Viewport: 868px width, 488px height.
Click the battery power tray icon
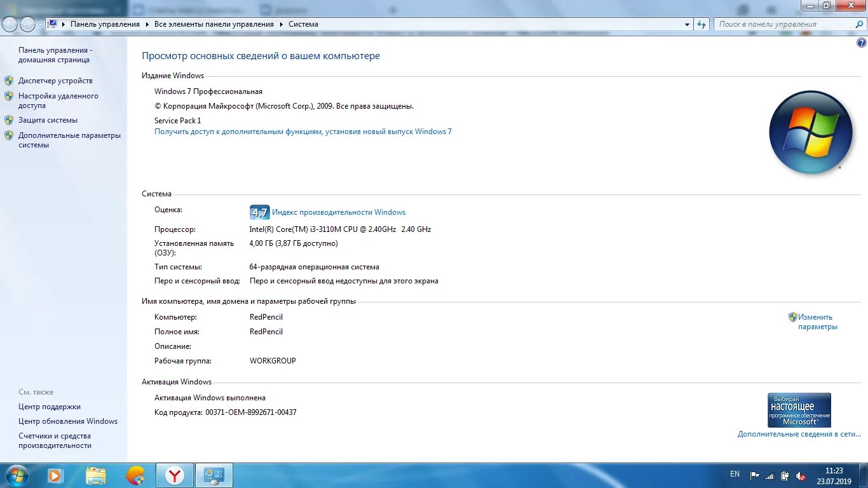pos(785,476)
